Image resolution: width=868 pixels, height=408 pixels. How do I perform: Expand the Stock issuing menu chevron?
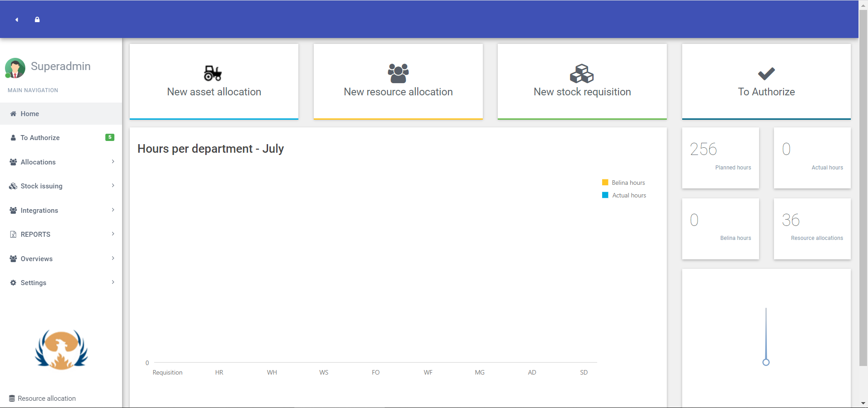point(113,185)
